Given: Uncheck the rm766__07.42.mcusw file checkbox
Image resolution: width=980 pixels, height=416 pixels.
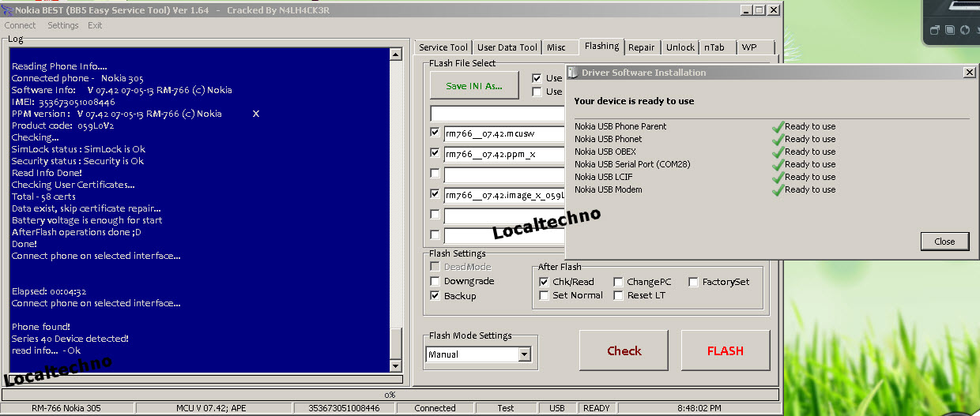Looking at the screenshot, I should (x=435, y=133).
